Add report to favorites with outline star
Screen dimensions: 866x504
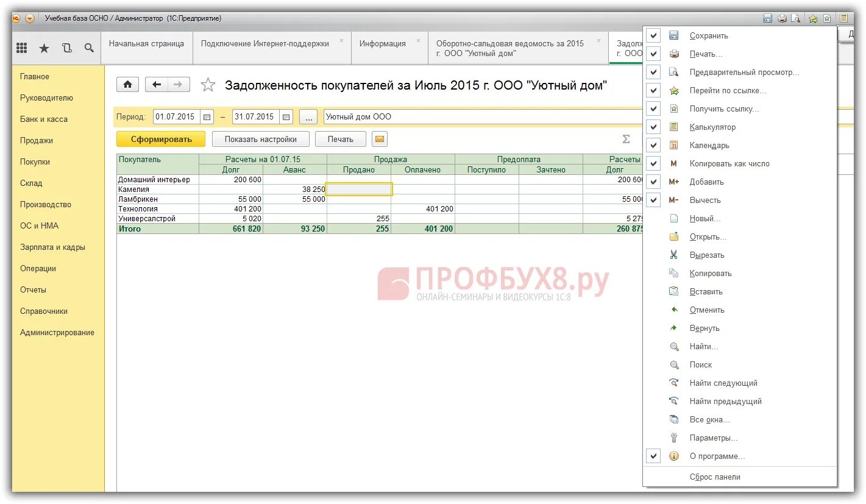click(208, 85)
